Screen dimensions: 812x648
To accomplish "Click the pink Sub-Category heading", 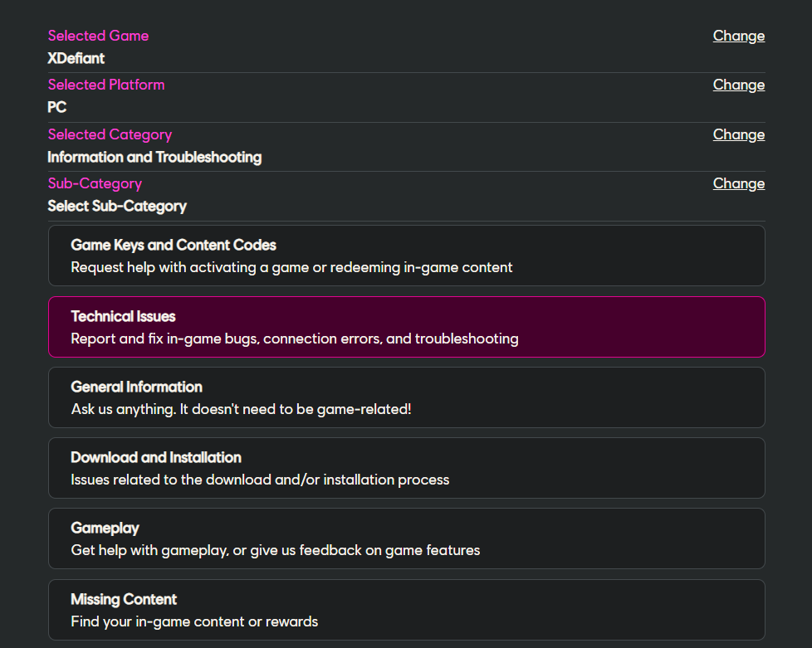I will point(95,183).
